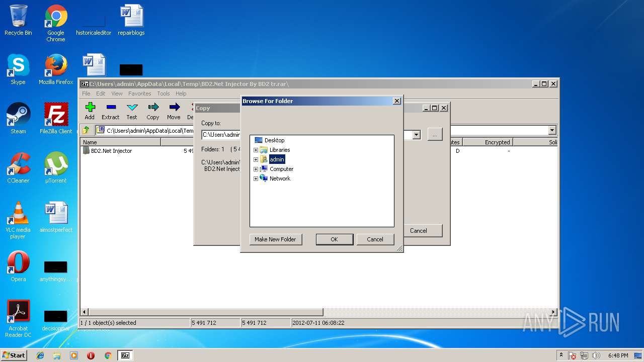The image size is (644, 362).
Task: Open µTorrent desktop shortcut
Action: 56,167
